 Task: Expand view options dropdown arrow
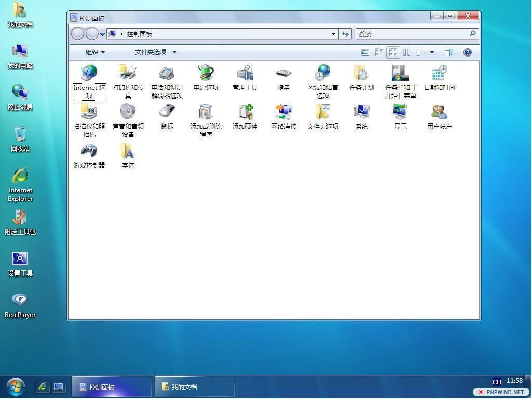(x=432, y=52)
